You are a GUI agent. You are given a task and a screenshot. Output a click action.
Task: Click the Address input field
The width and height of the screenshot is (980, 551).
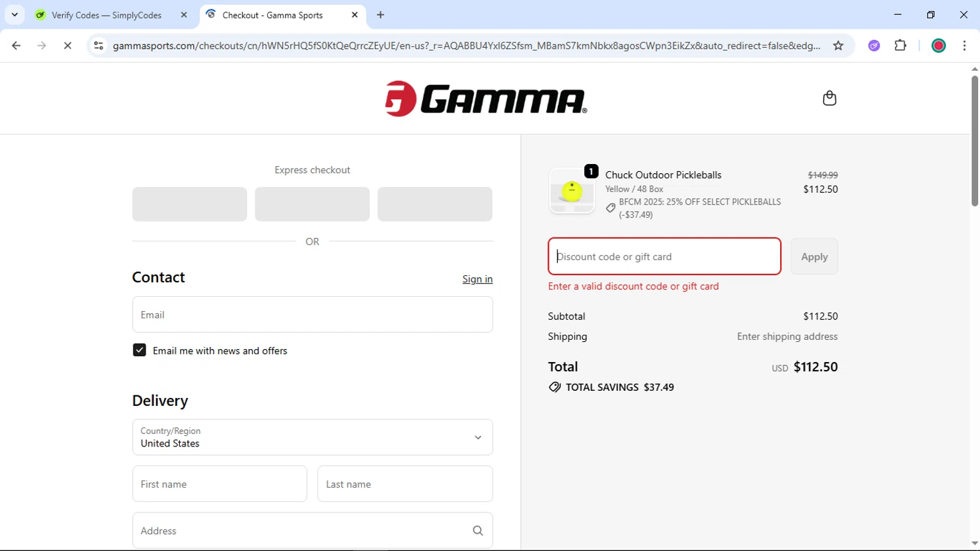312,531
